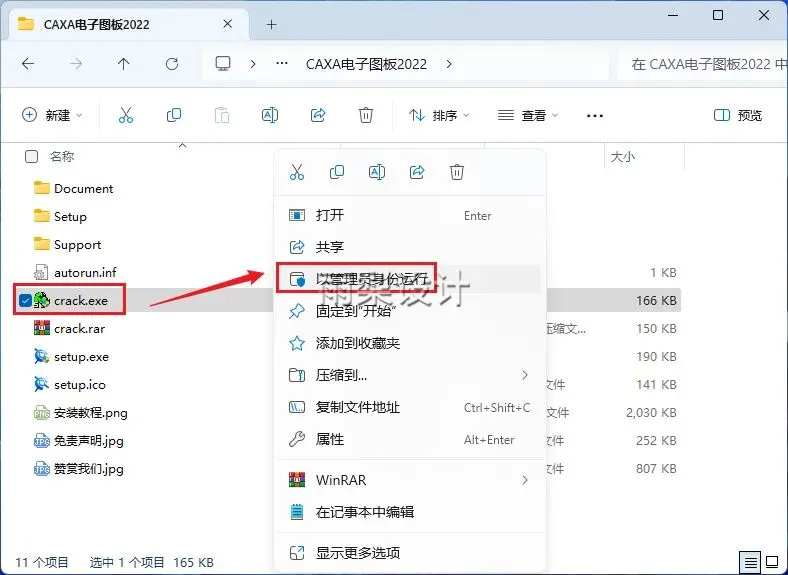The height and width of the screenshot is (575, 788).
Task: Open the toolbar See more ellipsis
Action: pos(595,116)
